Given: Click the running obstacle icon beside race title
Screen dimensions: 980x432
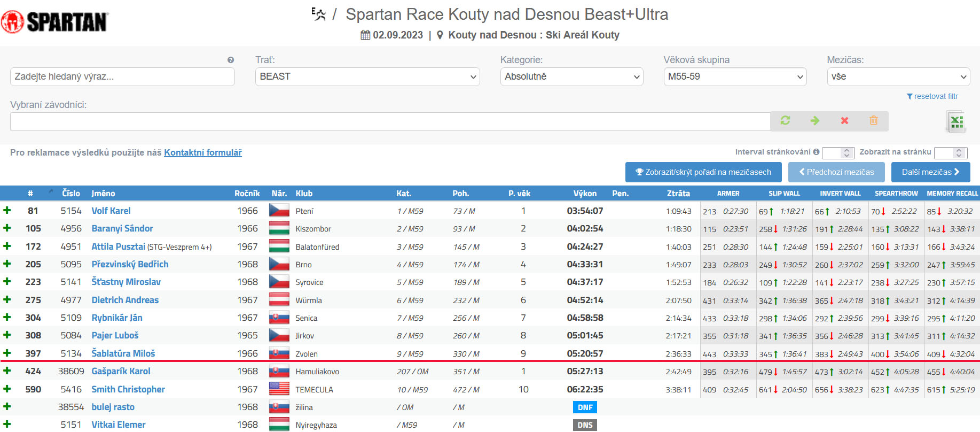Looking at the screenshot, I should 319,14.
